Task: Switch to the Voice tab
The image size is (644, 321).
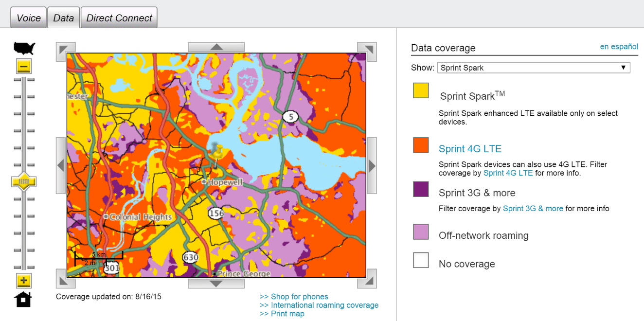Action: pos(29,18)
